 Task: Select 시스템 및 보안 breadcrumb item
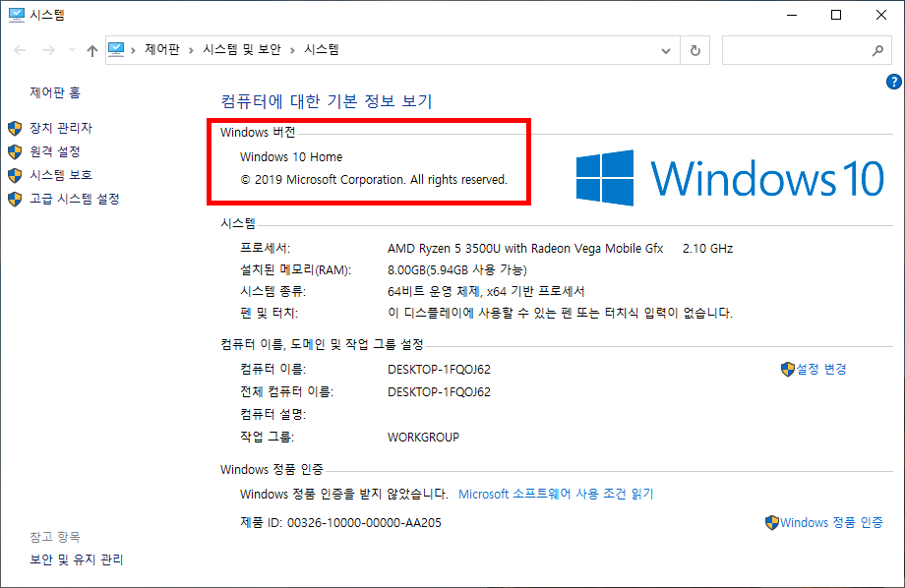pyautogui.click(x=242, y=49)
